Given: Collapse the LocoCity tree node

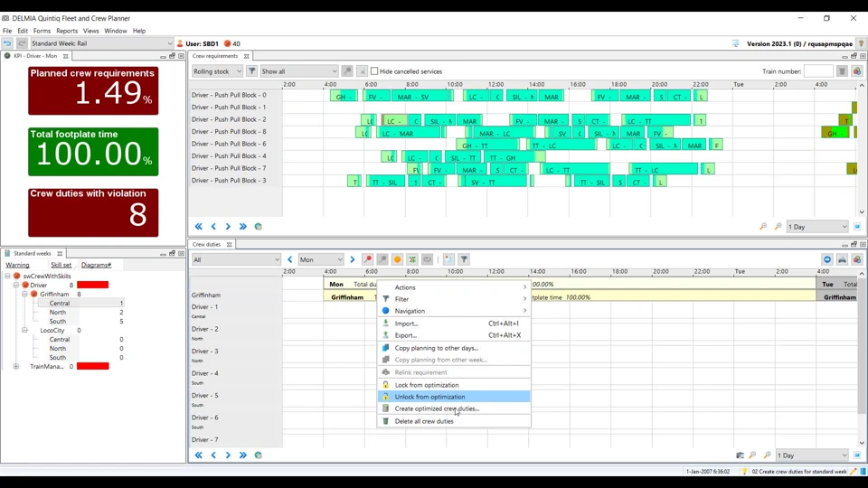Looking at the screenshot, I should [x=25, y=331].
